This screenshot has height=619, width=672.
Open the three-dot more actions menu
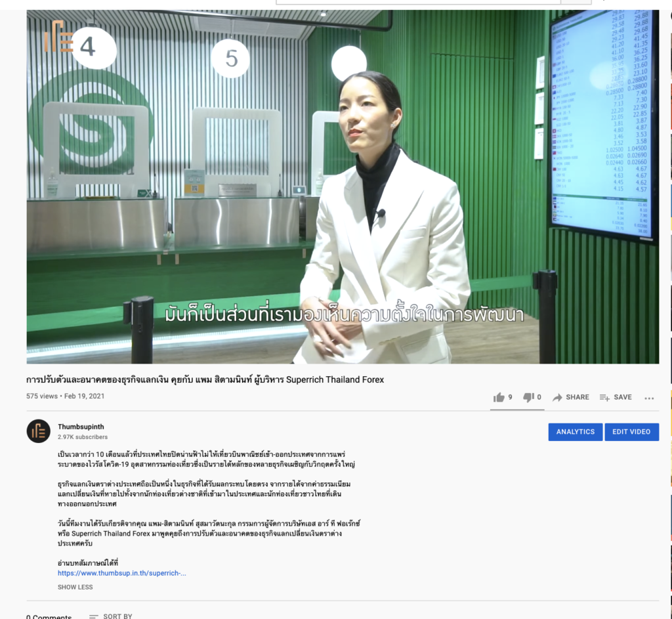(x=649, y=398)
